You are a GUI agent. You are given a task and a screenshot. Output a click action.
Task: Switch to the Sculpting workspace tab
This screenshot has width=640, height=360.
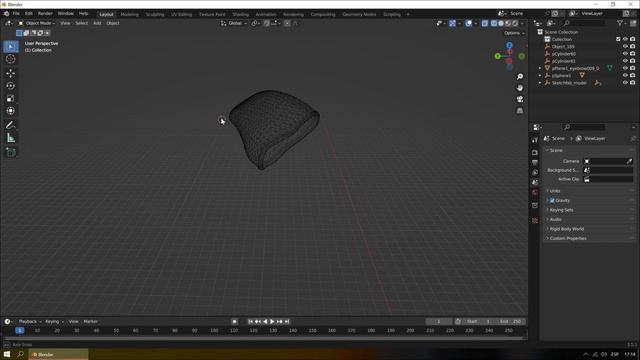point(155,14)
